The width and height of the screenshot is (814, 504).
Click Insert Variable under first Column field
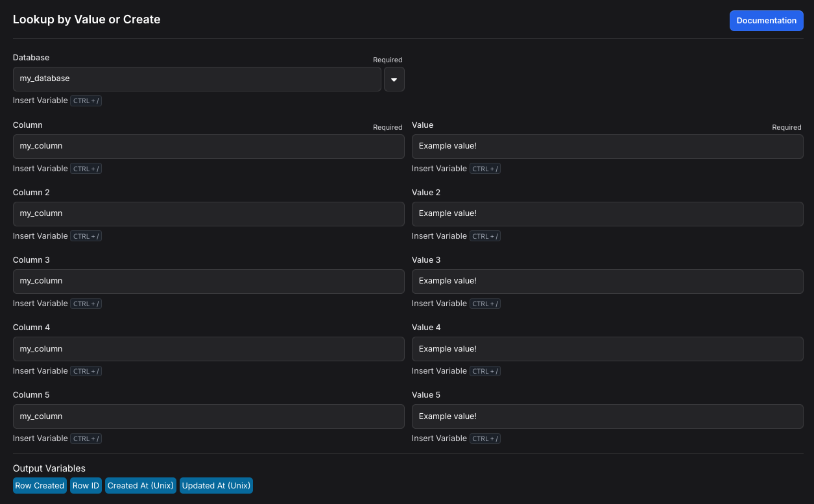40,169
